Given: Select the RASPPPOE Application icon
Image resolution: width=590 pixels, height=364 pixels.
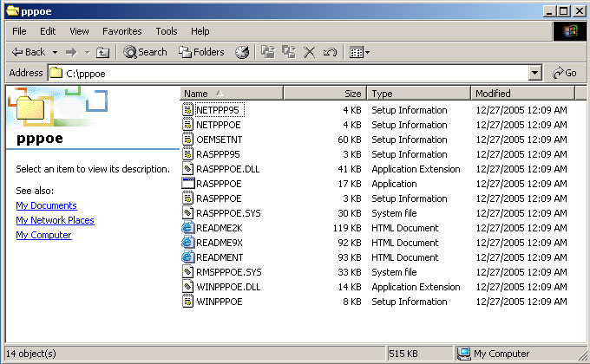Looking at the screenshot, I should pyautogui.click(x=187, y=183).
